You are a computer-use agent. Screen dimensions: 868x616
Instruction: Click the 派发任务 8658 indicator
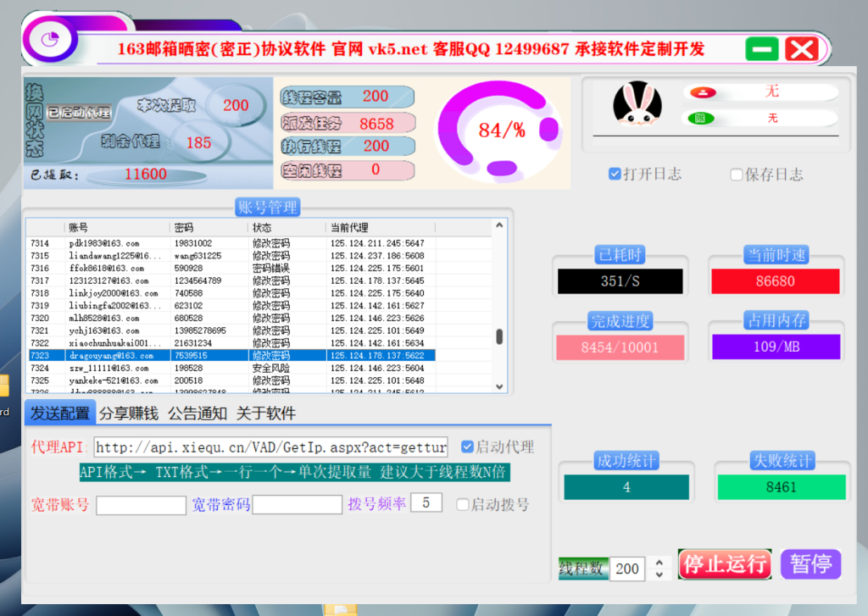[348, 123]
